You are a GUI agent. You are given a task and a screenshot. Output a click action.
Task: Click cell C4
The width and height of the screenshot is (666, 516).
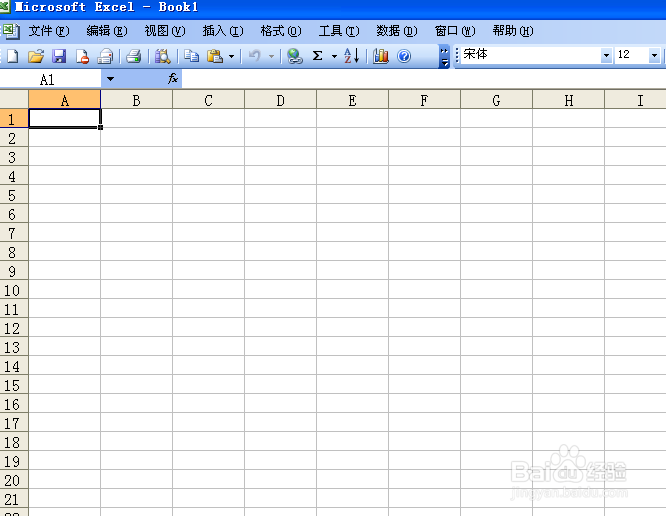click(x=208, y=175)
